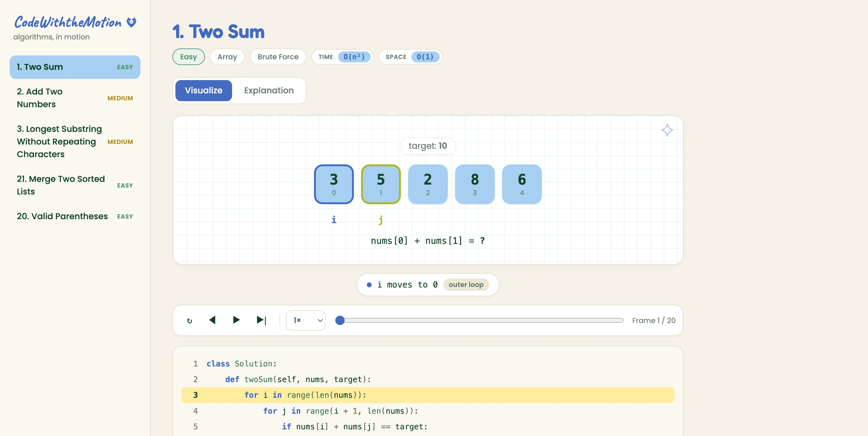Switch to the Visualize tab
This screenshot has width=868, height=436.
203,91
